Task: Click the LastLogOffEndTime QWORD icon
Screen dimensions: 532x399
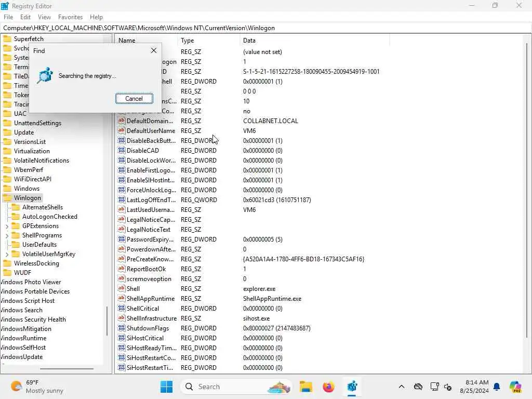Action: (x=122, y=199)
